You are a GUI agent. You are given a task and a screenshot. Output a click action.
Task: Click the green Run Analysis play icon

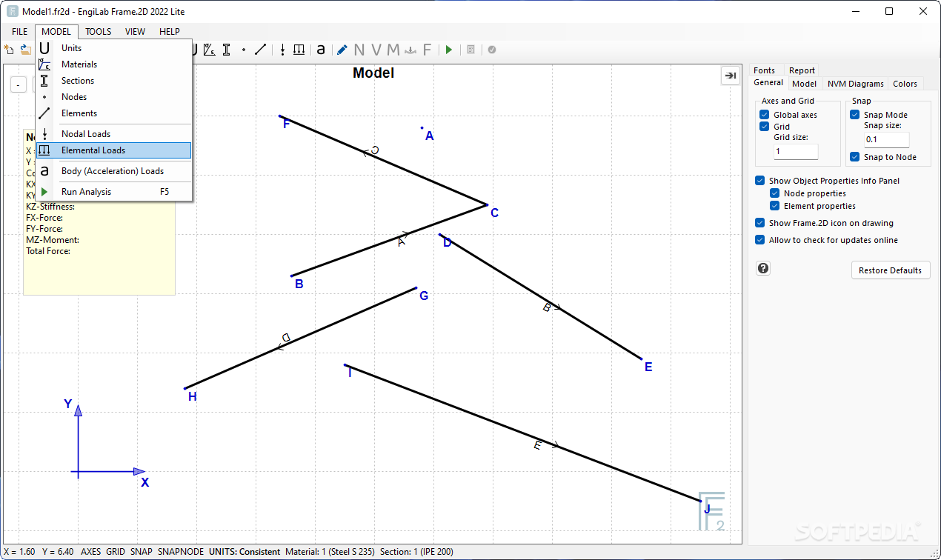449,50
